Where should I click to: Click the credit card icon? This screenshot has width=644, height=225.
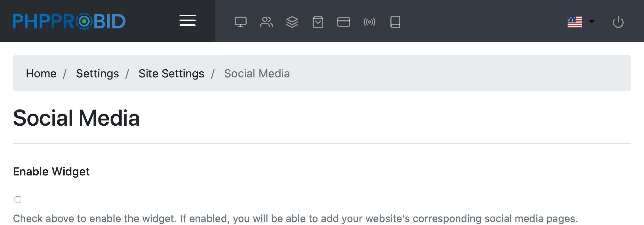point(343,22)
